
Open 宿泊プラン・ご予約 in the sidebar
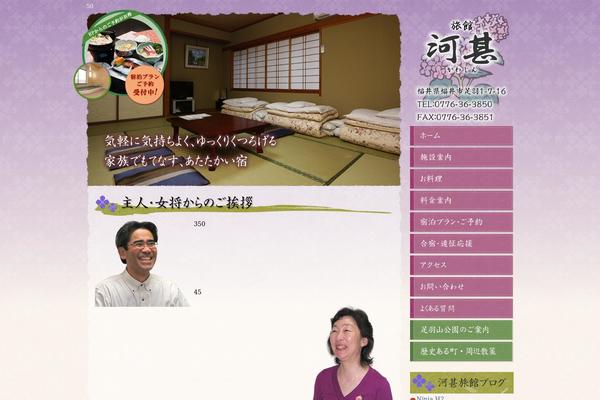(x=461, y=222)
